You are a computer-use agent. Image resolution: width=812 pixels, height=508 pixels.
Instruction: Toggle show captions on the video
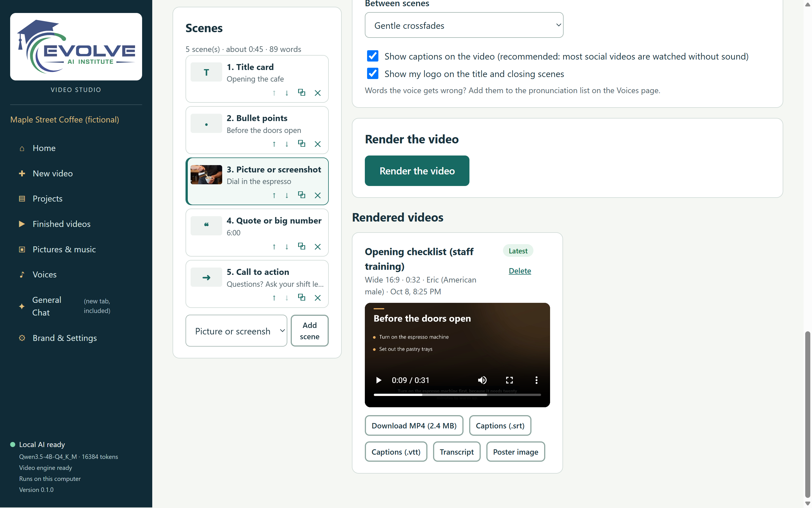coord(372,56)
